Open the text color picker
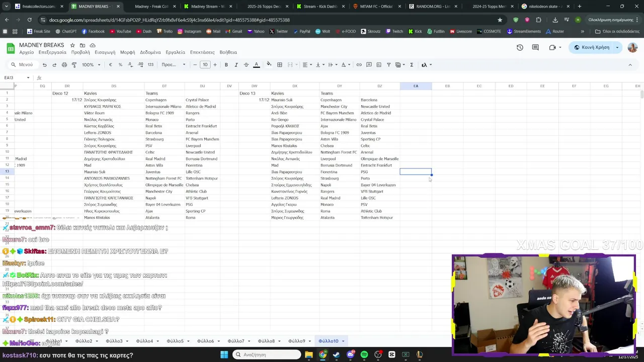Viewport: 644px width, 362px height. coord(256,65)
